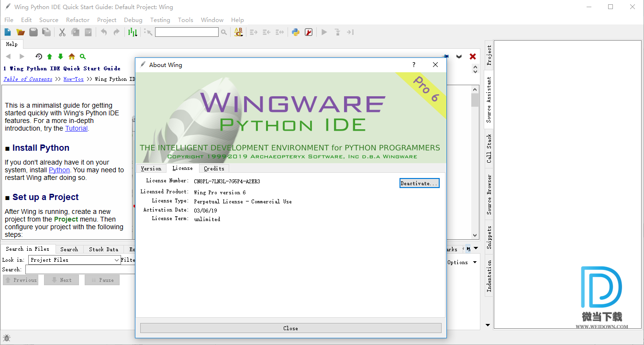Click the Help pane vertical scrollbar
Image resolution: width=644 pixels, height=345 pixels.
tap(475, 162)
